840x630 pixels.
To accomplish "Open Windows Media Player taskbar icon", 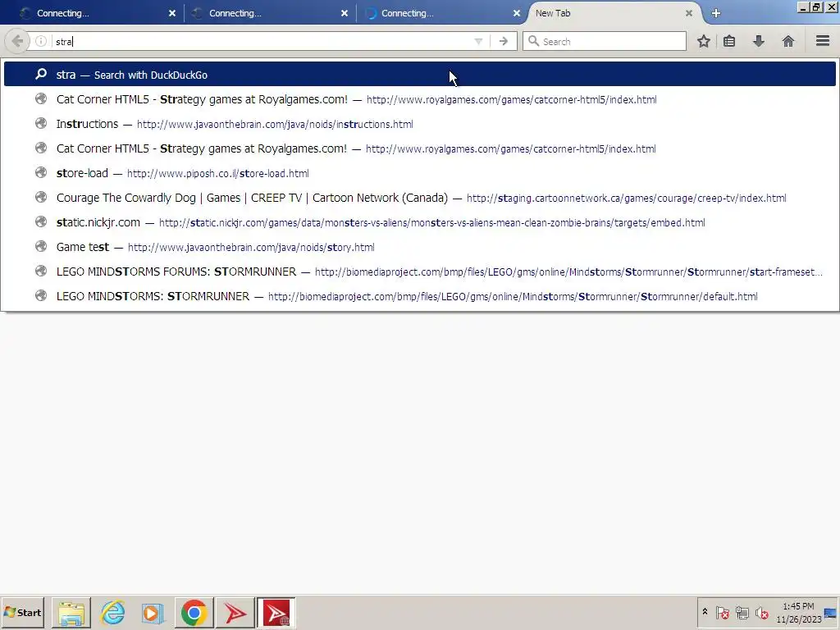I will point(153,612).
